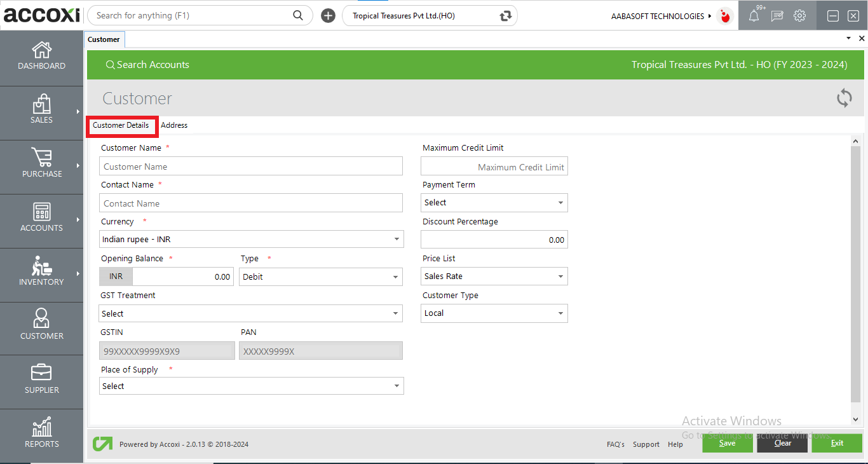This screenshot has width=868, height=464.
Task: Open the Accounts module
Action: [41, 218]
